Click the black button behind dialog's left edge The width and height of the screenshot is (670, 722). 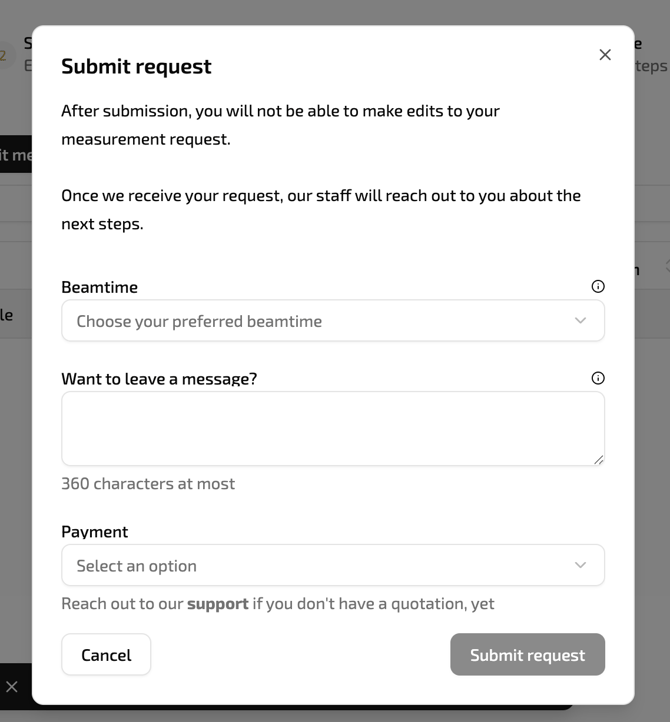point(15,154)
